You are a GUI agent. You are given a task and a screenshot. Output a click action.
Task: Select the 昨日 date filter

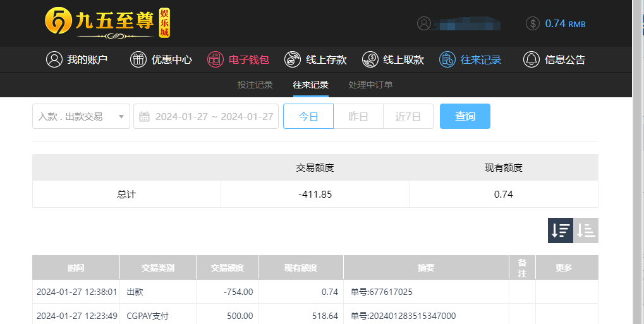pyautogui.click(x=358, y=116)
